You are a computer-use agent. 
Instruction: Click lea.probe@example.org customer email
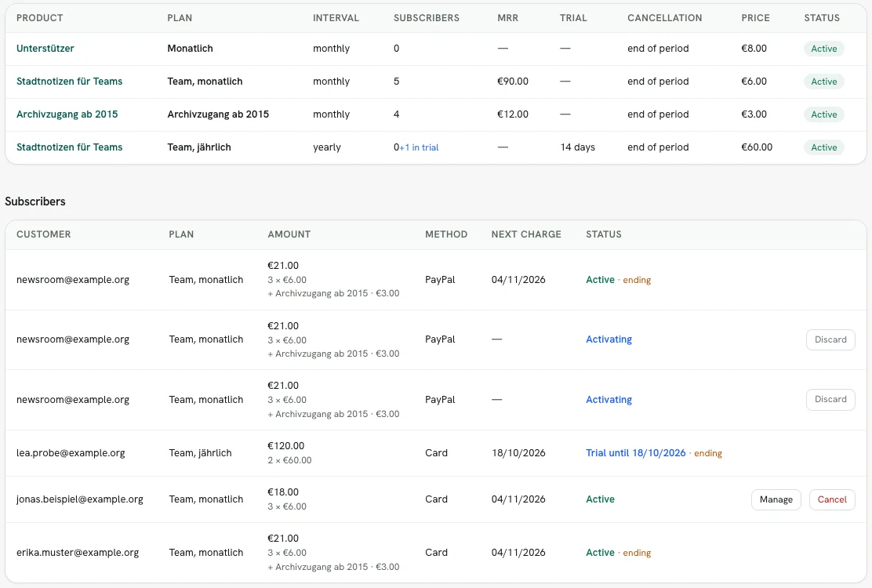tap(71, 453)
